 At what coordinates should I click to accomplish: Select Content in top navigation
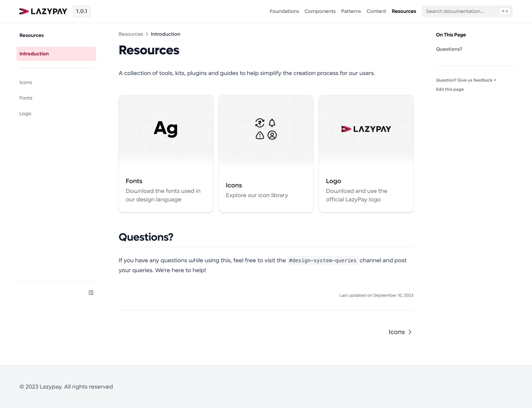(x=376, y=11)
